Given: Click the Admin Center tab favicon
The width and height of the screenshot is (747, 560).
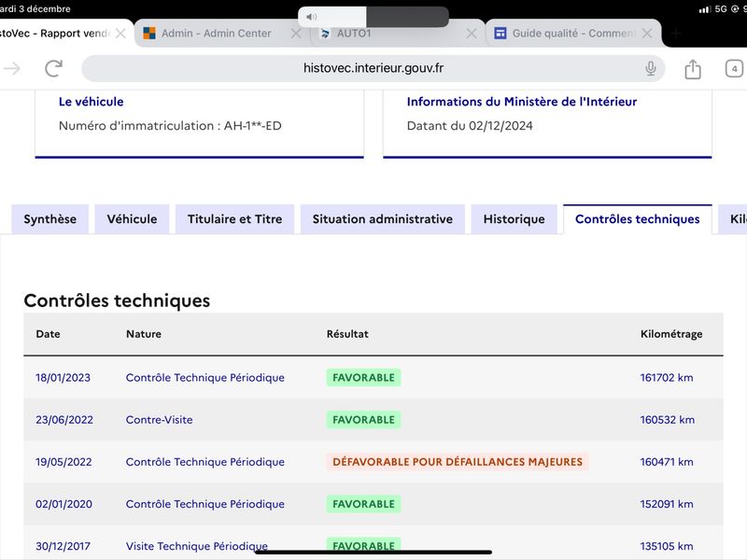Looking at the screenshot, I should coord(149,34).
